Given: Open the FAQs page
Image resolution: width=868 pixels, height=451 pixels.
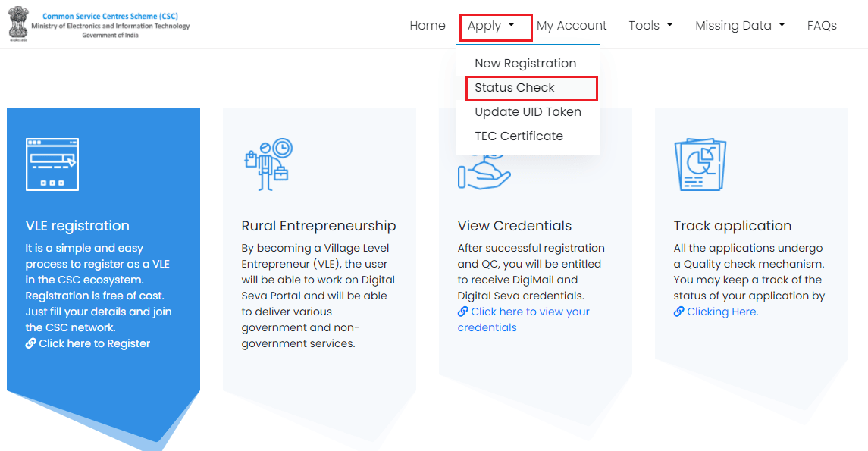Looking at the screenshot, I should point(822,26).
